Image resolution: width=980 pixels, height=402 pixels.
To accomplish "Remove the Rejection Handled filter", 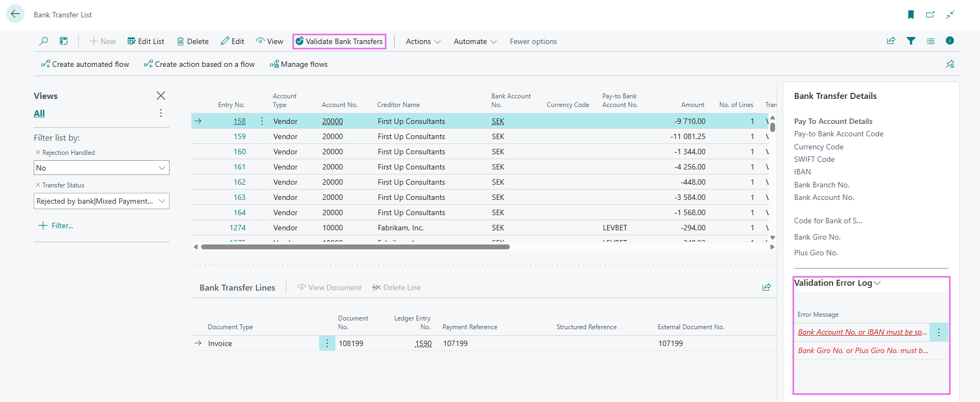I will click(38, 153).
